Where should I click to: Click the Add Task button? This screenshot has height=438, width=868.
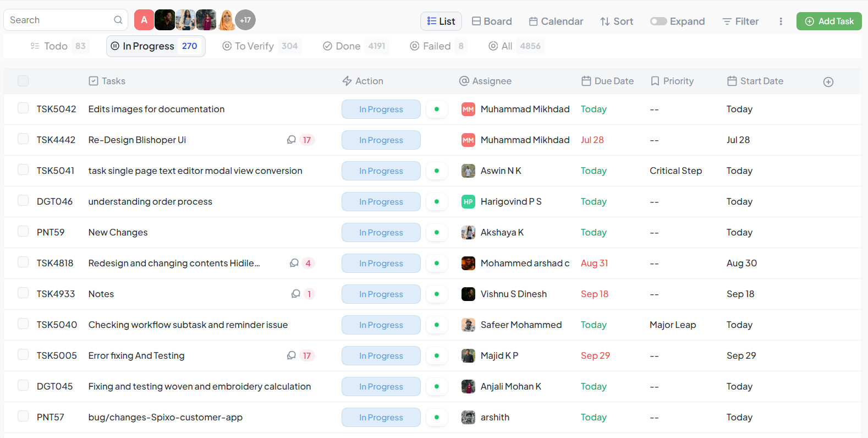point(828,21)
